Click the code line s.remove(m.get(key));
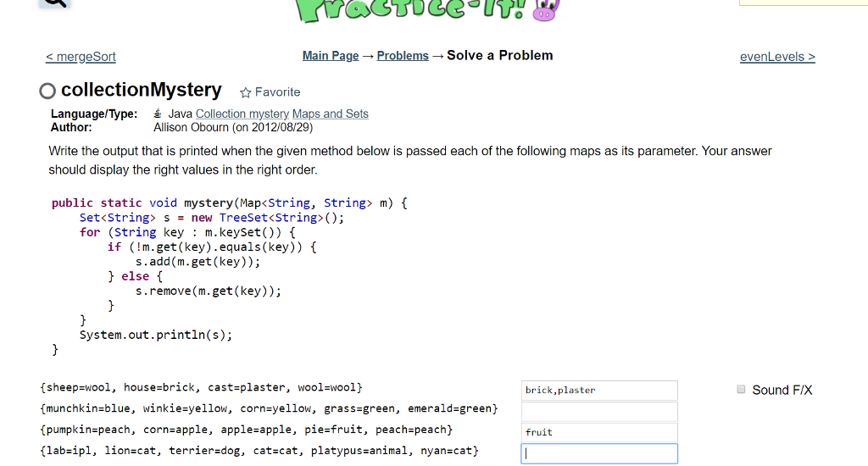 [209, 291]
